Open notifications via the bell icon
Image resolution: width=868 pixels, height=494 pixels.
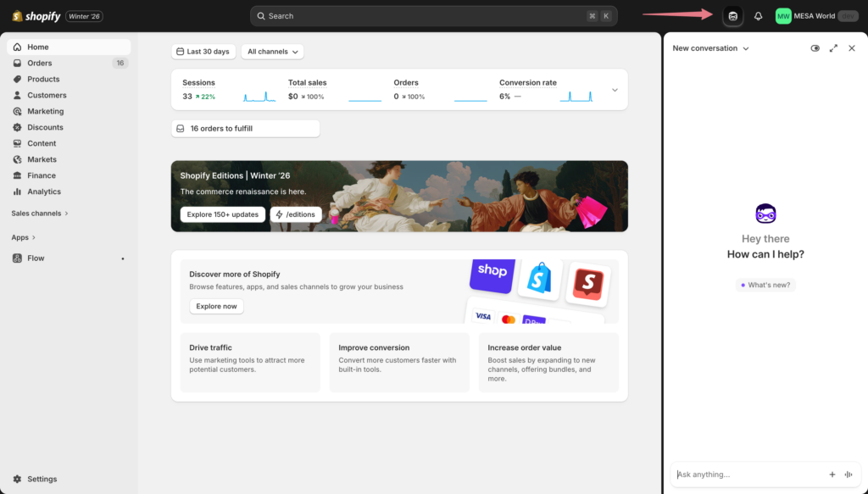(x=757, y=15)
